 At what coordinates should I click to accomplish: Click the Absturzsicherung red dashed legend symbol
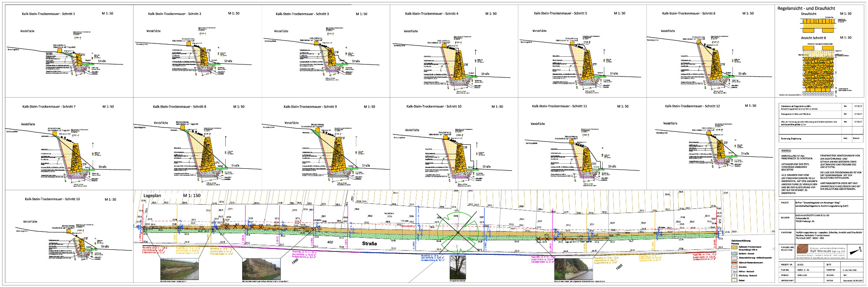coord(734,258)
